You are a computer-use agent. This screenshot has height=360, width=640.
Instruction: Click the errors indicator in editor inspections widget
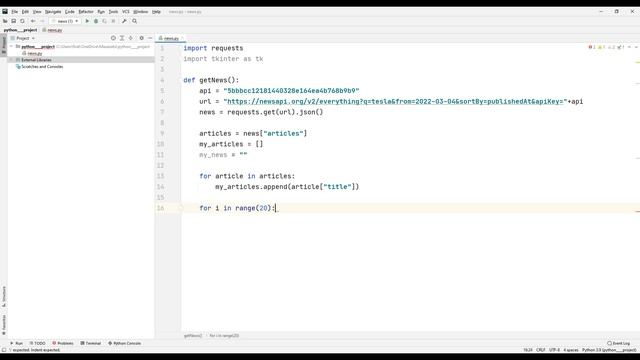592,47
